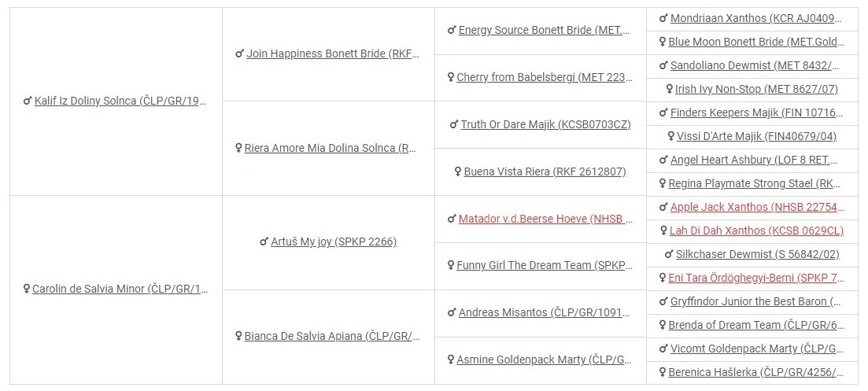Click female icon before Irish Ivy Non-Stop
This screenshot has height=391, width=868.
click(669, 90)
